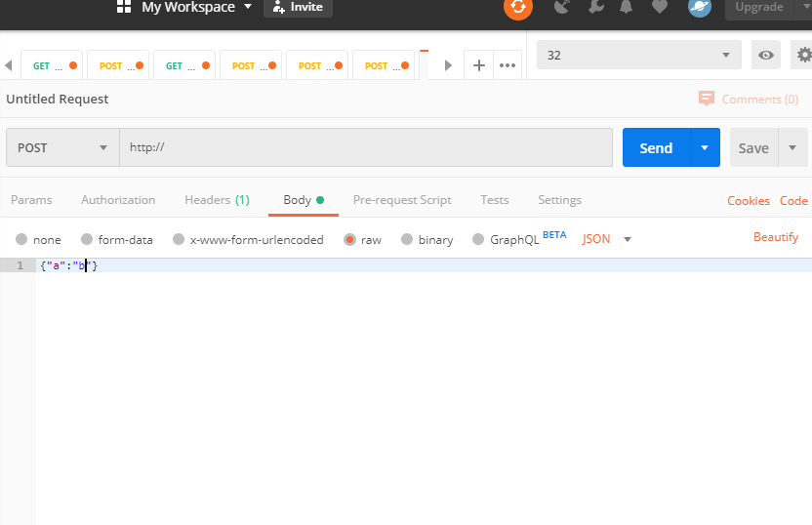Switch to the Authorization tab
Image resolution: width=812 pixels, height=525 pixels.
pyautogui.click(x=118, y=200)
